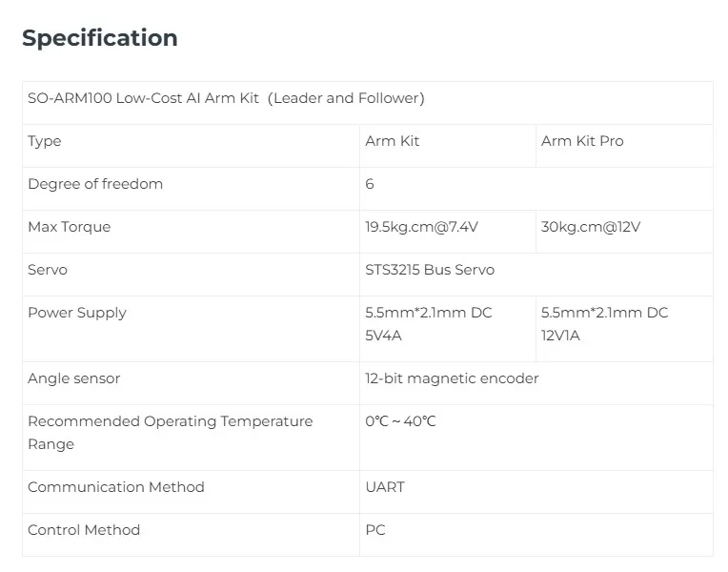Click the Degree of freedom label
728x572 pixels.
coord(95,184)
